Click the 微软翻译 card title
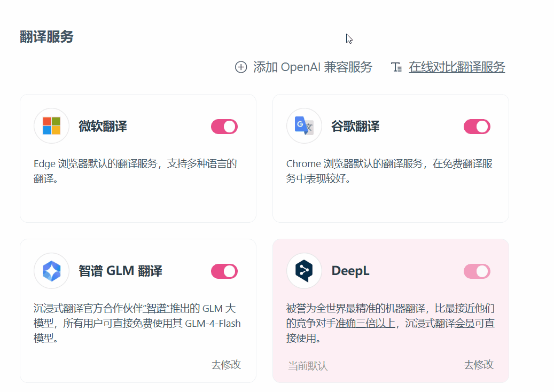The width and height of the screenshot is (554, 392). pyautogui.click(x=103, y=127)
